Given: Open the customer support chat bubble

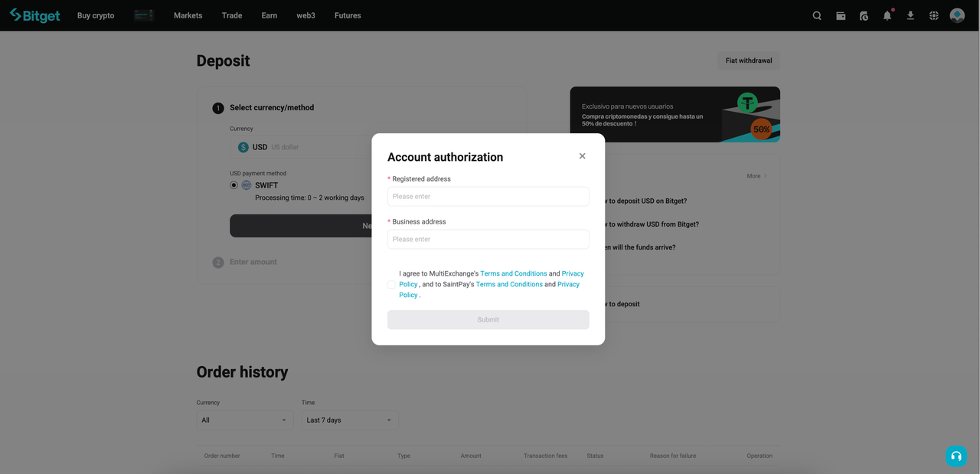Looking at the screenshot, I should pyautogui.click(x=955, y=456).
